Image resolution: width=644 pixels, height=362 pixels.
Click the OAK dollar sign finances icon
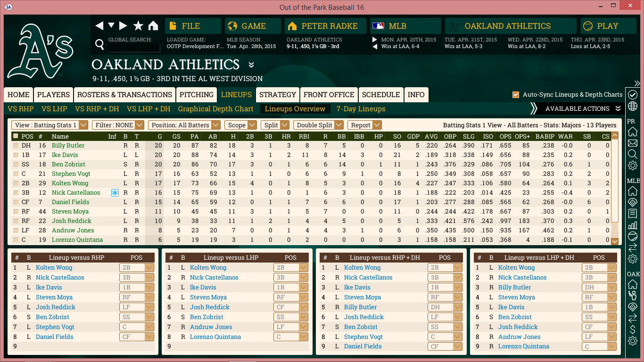tap(633, 329)
